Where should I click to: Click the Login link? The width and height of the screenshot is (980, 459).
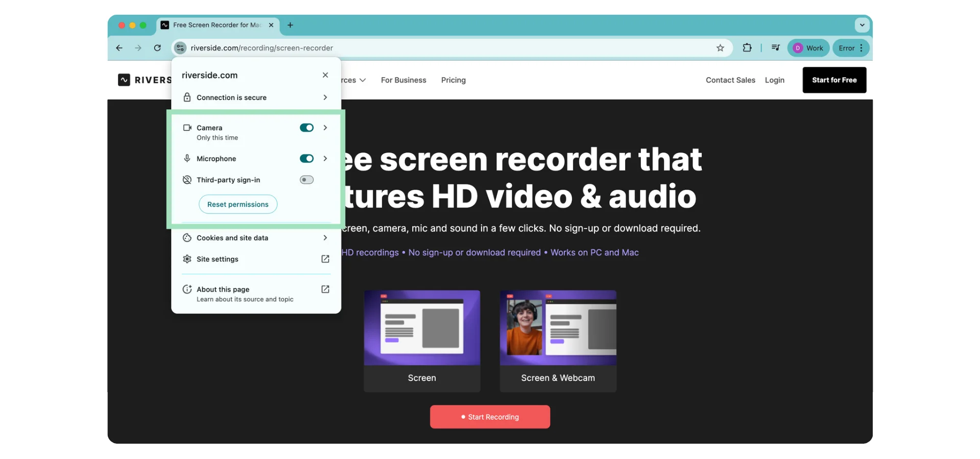click(x=775, y=80)
